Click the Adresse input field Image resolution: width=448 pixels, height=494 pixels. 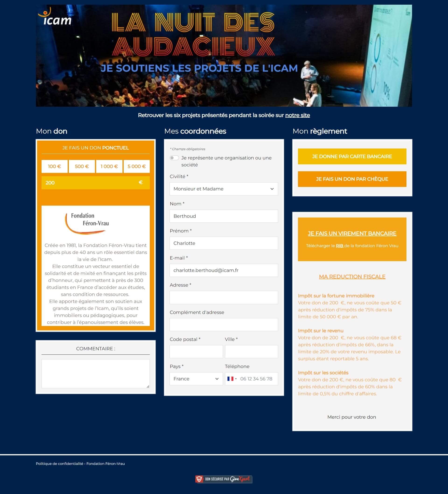coord(224,297)
